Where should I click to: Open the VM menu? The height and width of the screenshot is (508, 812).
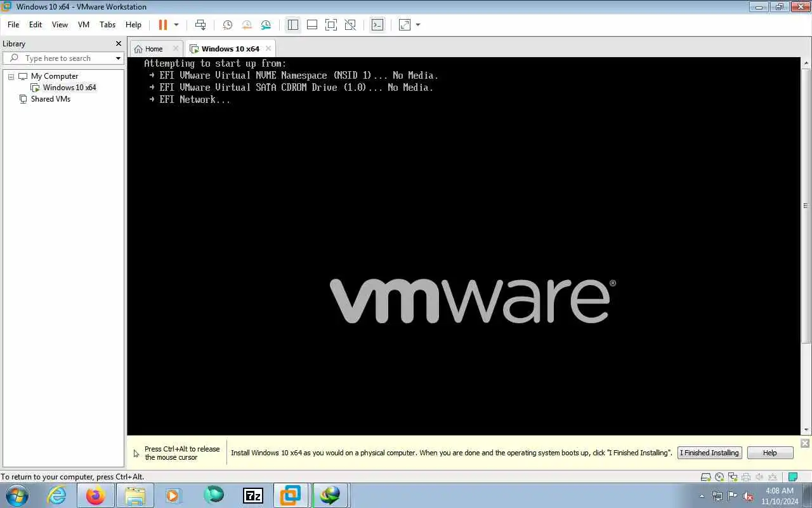pos(84,25)
